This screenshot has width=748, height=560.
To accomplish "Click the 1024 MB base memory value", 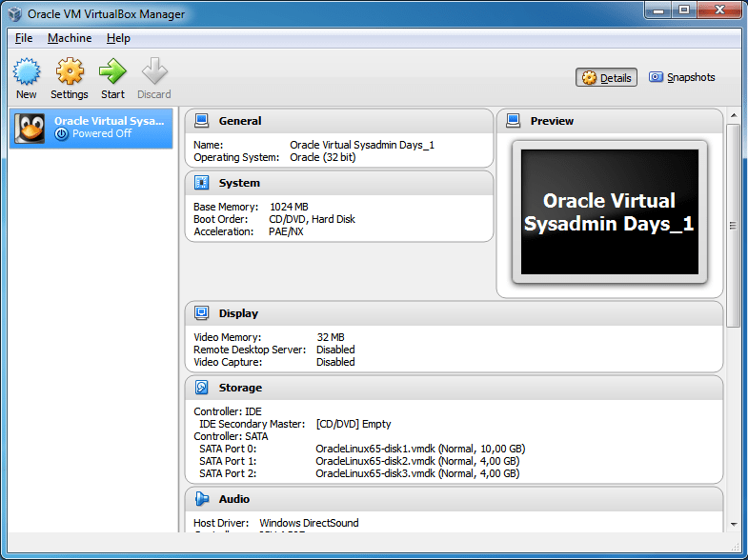I will coord(289,207).
